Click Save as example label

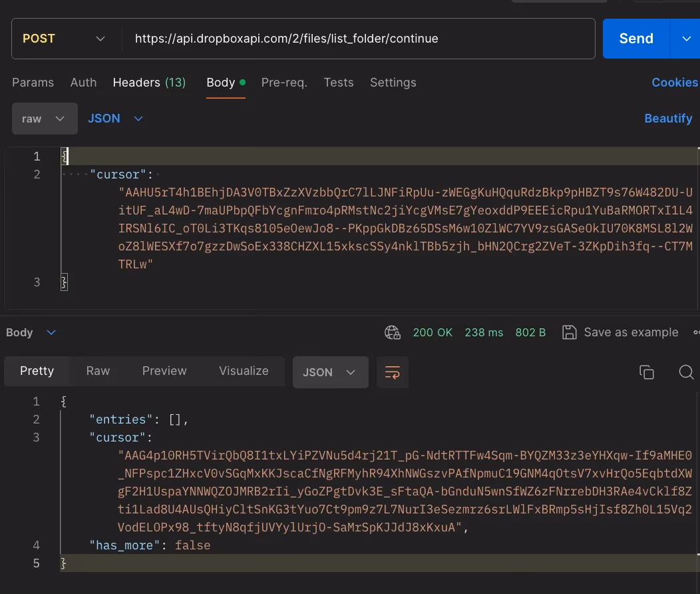[631, 333]
